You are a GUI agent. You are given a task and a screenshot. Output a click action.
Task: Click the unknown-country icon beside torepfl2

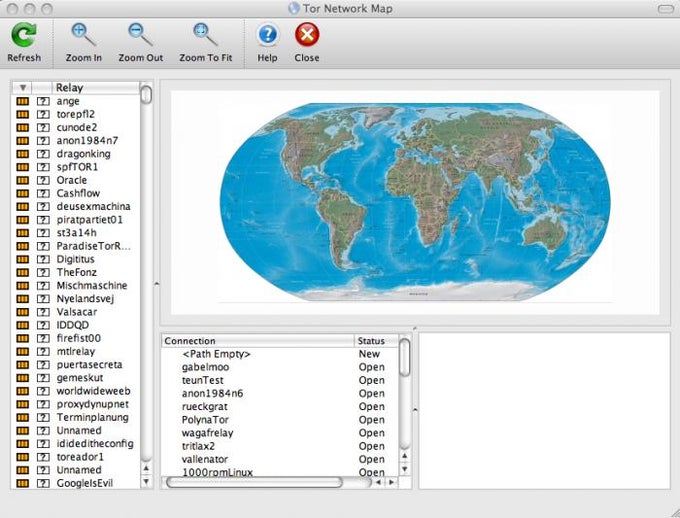point(42,115)
